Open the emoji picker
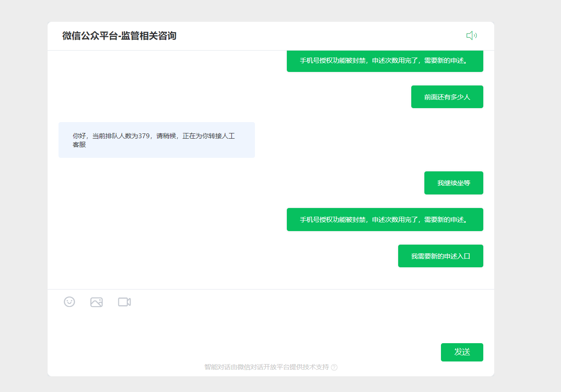This screenshot has width=561, height=392. (69, 302)
